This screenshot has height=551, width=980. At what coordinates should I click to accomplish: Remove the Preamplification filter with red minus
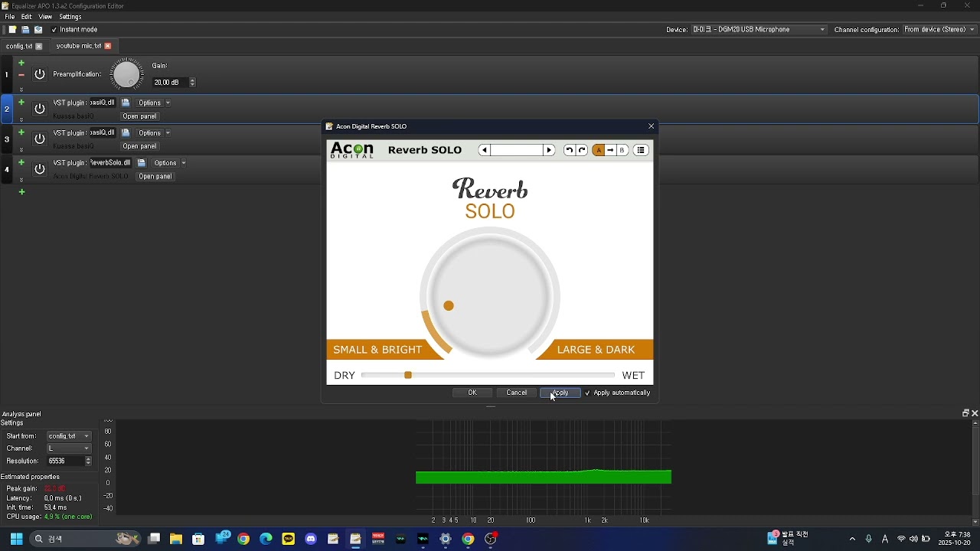coord(21,75)
